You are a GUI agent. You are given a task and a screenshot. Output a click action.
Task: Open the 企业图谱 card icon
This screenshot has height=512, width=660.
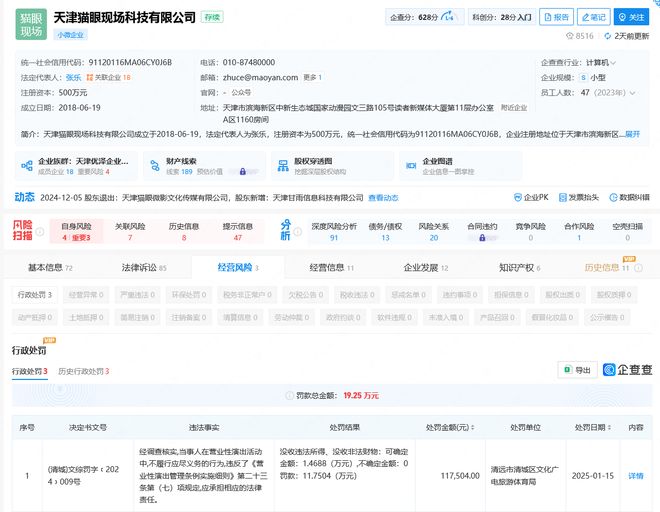tap(411, 166)
